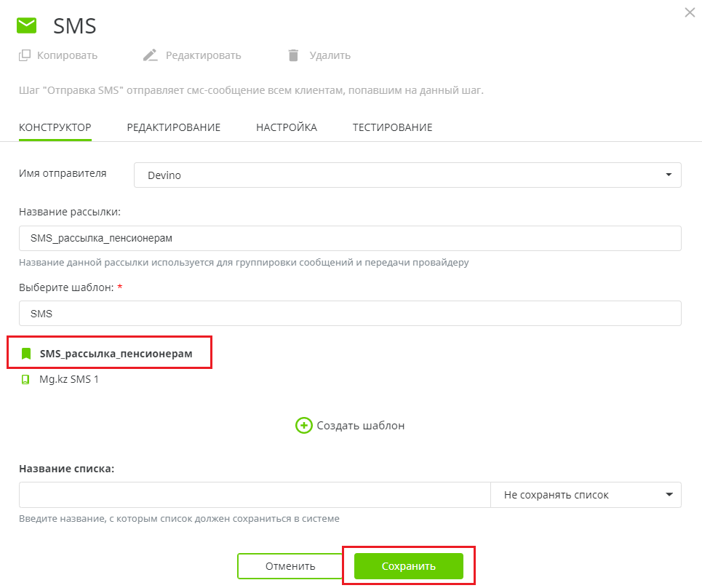
Task: Click the trash icon for Удалить
Action: (x=293, y=55)
